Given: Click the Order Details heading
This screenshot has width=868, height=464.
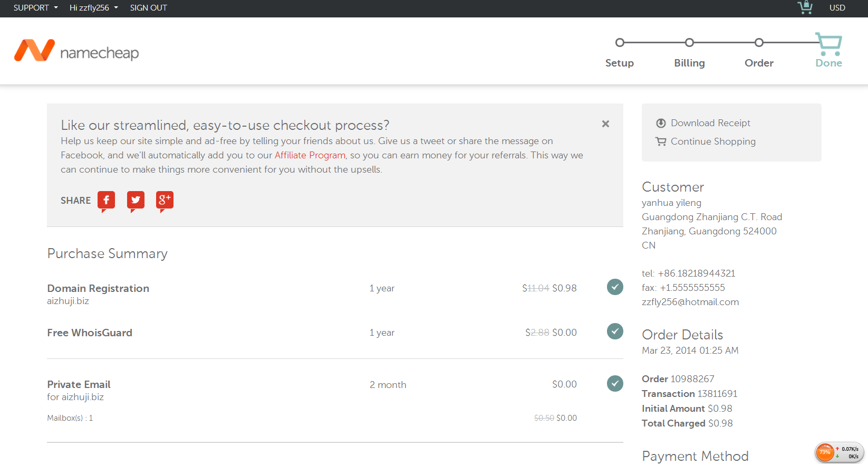Looking at the screenshot, I should (682, 335).
